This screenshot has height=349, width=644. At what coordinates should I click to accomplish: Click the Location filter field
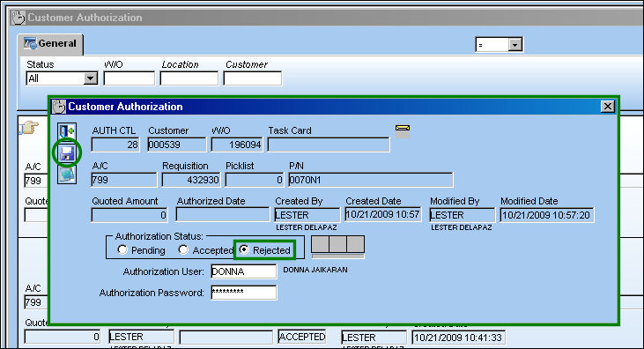pyautogui.click(x=189, y=78)
